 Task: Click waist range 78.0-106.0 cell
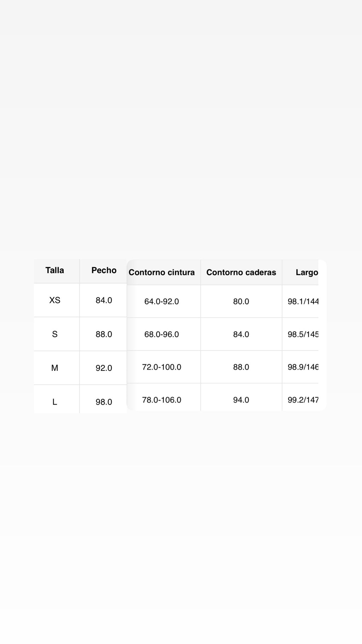coord(162,400)
